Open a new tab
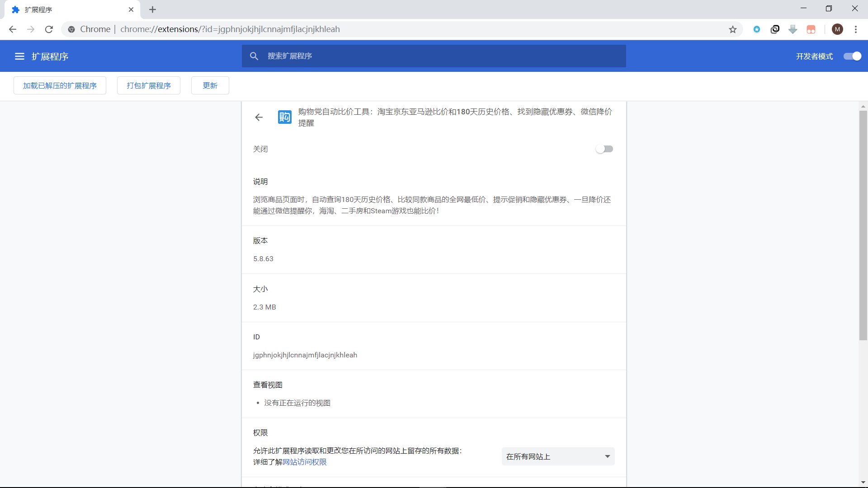The width and height of the screenshot is (868, 488). click(152, 9)
